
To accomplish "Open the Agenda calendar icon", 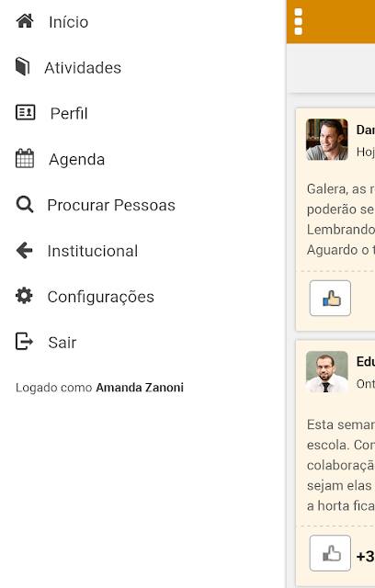I will pos(25,158).
